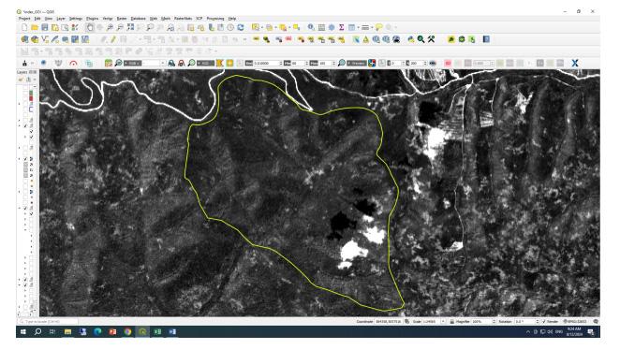Click the Min value spin box

(300, 63)
